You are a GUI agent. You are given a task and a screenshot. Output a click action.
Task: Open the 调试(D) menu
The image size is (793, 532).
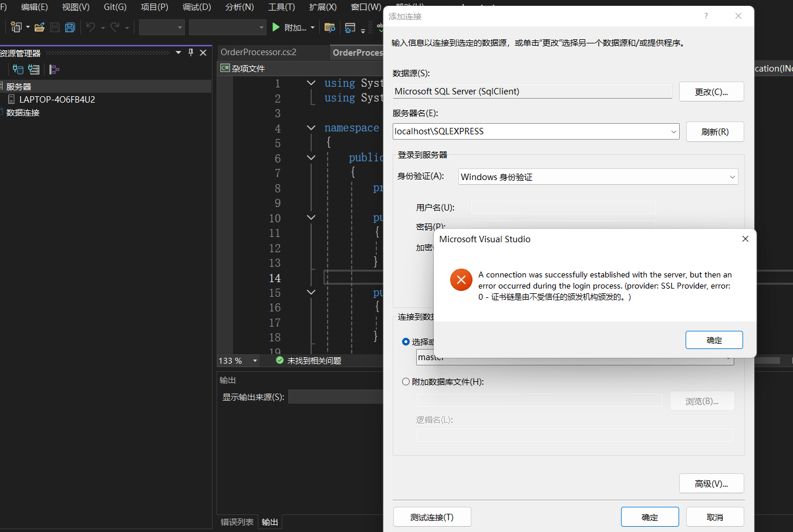point(197,7)
